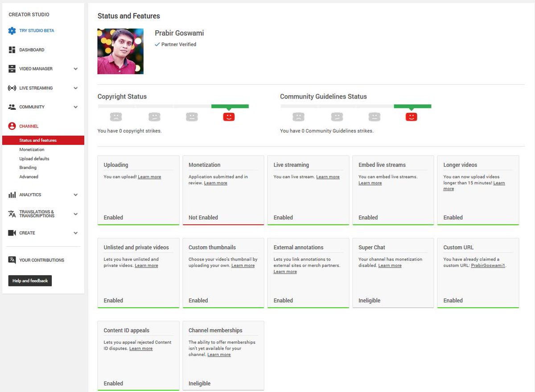Click the Create camera icon
Screen dimensions: 535x392
[12, 233]
